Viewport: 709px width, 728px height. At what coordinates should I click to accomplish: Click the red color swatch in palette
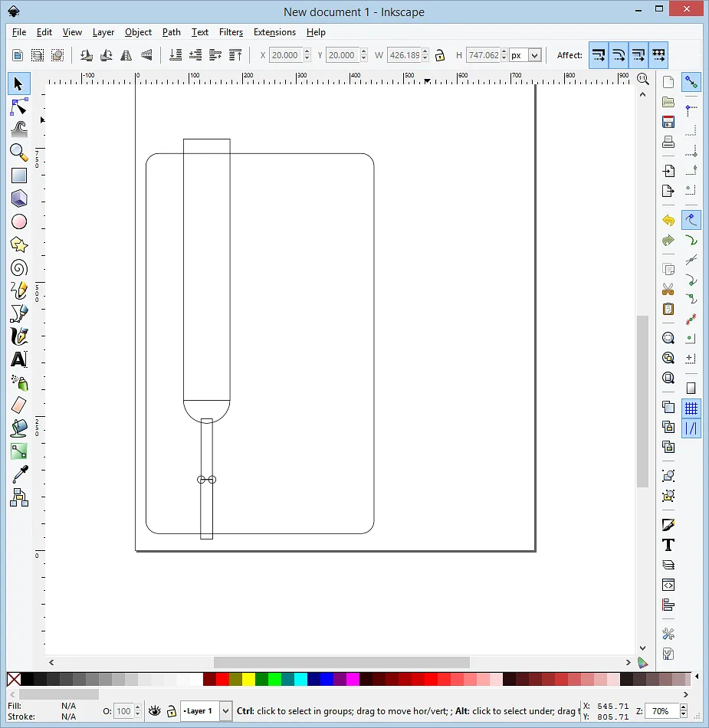click(222, 679)
